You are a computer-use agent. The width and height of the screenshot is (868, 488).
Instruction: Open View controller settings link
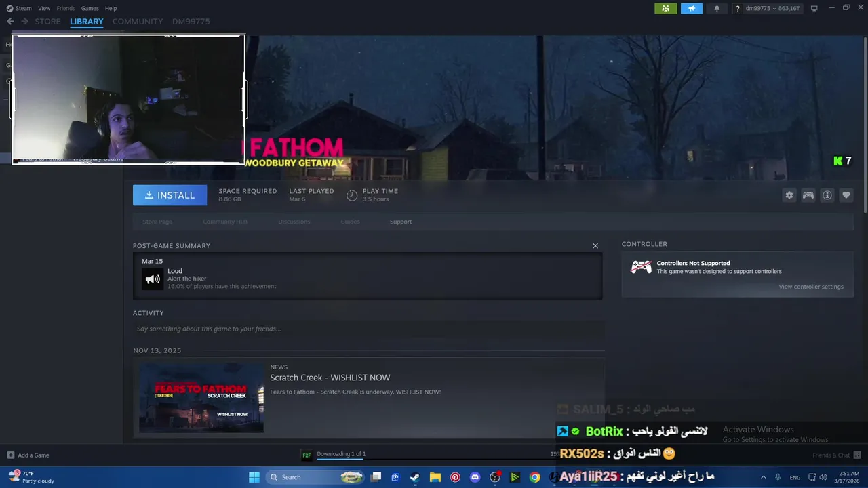click(811, 287)
